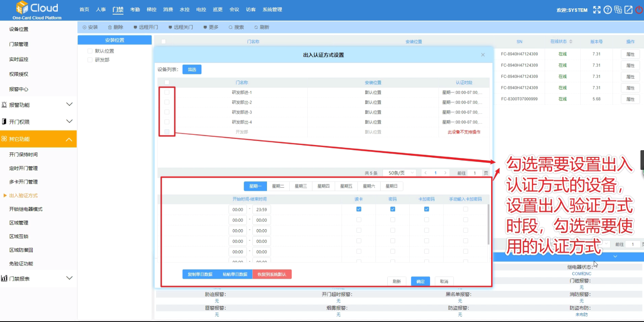This screenshot has width=644, height=322.
Task: Check the 研发部出-2 row checkbox
Action: (x=167, y=102)
